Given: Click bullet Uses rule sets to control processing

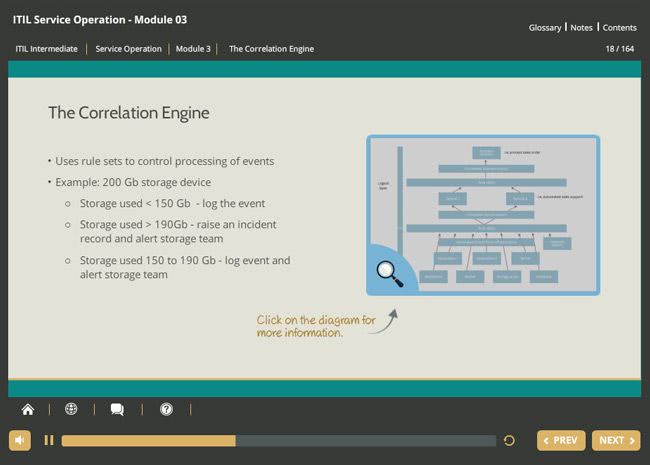Looking at the screenshot, I should point(165,161).
